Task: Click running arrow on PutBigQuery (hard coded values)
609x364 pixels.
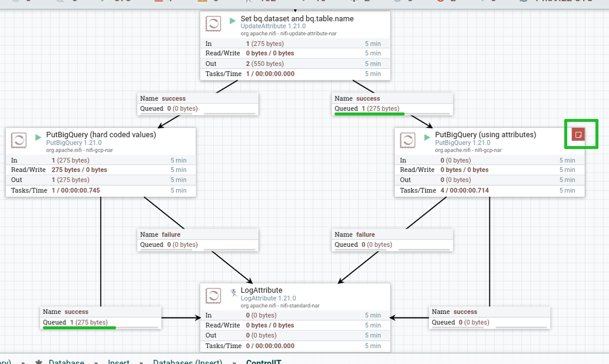Action: click(x=38, y=137)
